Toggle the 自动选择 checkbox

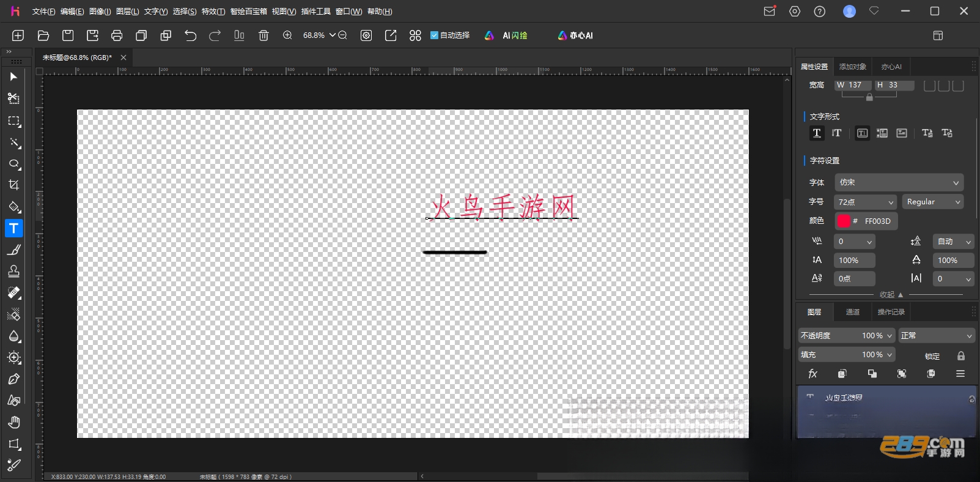click(x=435, y=35)
